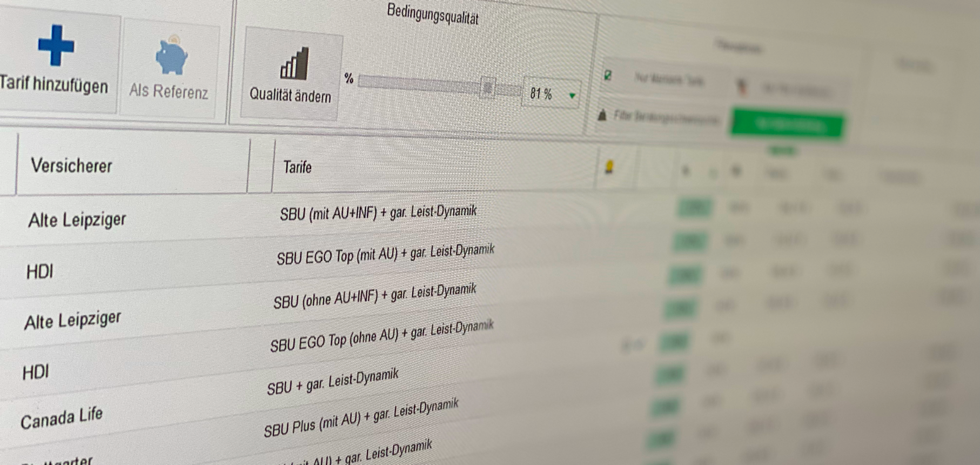This screenshot has height=465, width=980.
Task: Select row SBU (mit AU+INF) + gar. Leist-Dynamik
Action: click(x=378, y=212)
